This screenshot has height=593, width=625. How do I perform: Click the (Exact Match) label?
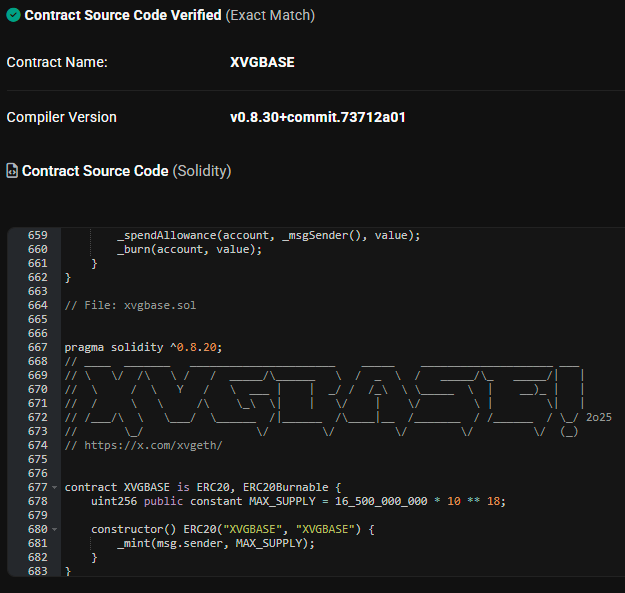tap(270, 15)
